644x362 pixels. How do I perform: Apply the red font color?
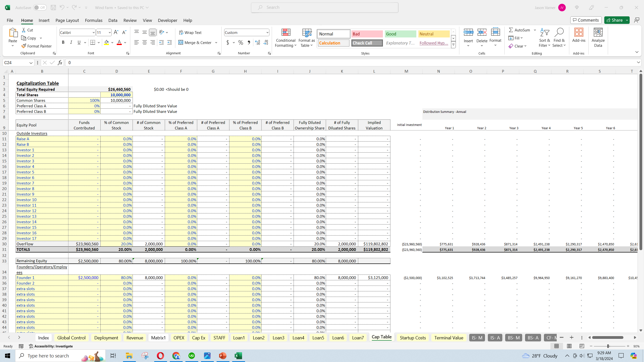pos(119,42)
